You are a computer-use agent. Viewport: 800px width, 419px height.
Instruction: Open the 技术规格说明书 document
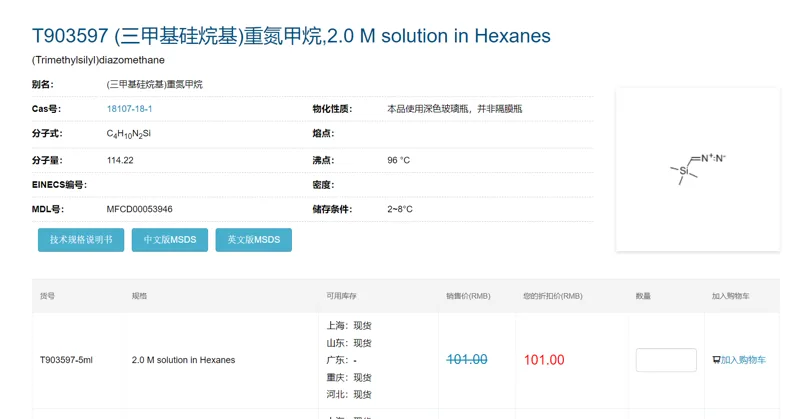click(81, 240)
